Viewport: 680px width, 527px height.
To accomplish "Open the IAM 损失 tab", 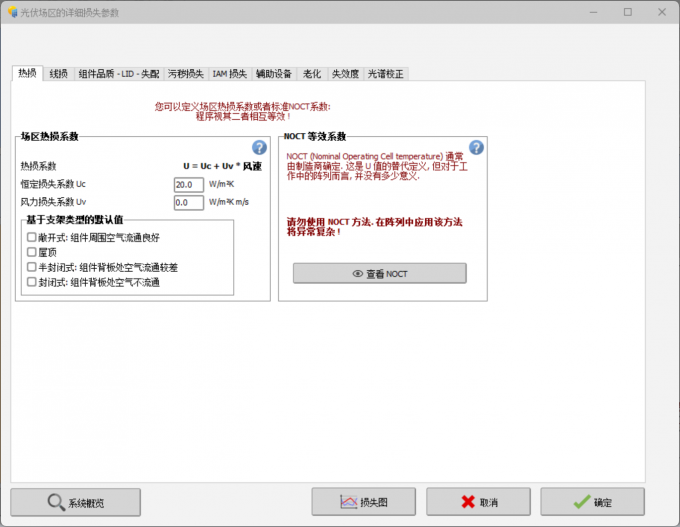I will click(x=229, y=74).
